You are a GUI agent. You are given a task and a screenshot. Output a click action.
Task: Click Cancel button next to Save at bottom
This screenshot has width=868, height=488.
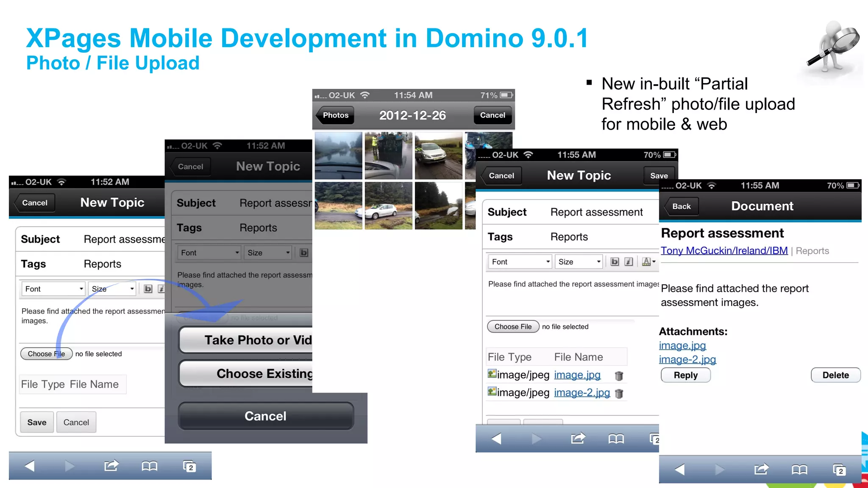coord(76,422)
